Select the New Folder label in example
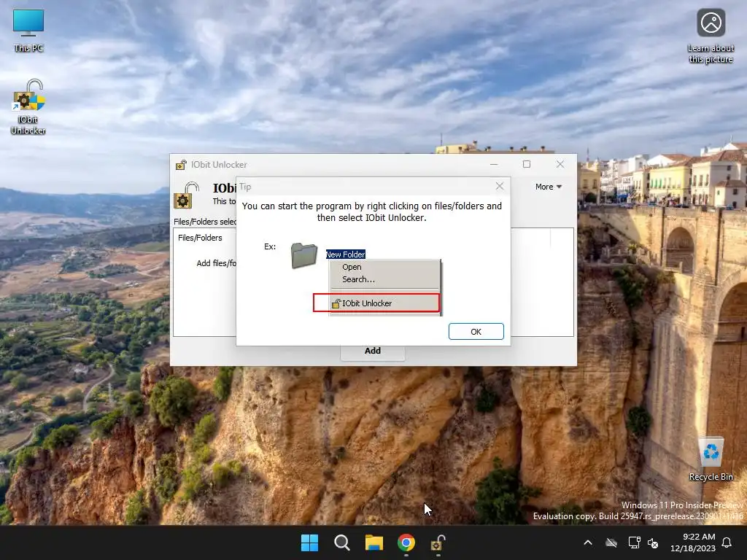The width and height of the screenshot is (747, 560). coord(345,254)
